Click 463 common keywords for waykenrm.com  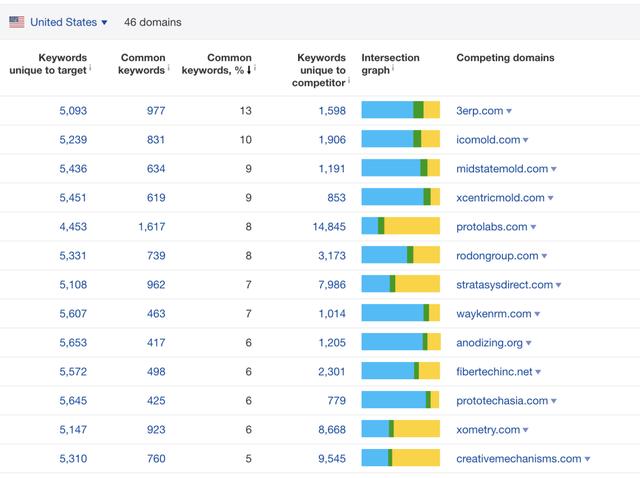[156, 313]
